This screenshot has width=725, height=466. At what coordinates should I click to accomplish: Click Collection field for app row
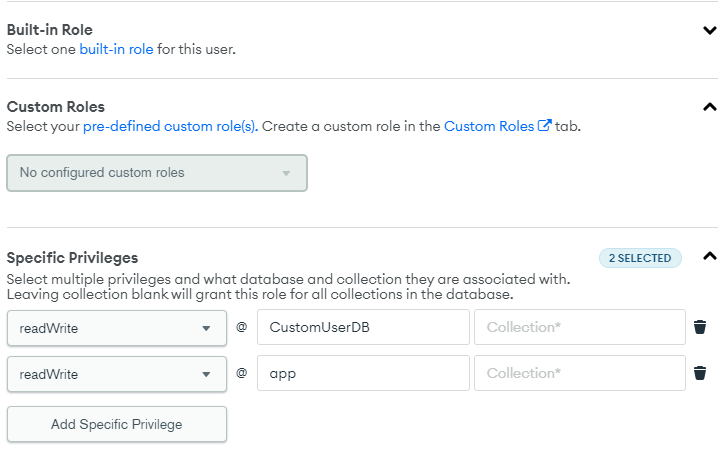(579, 373)
